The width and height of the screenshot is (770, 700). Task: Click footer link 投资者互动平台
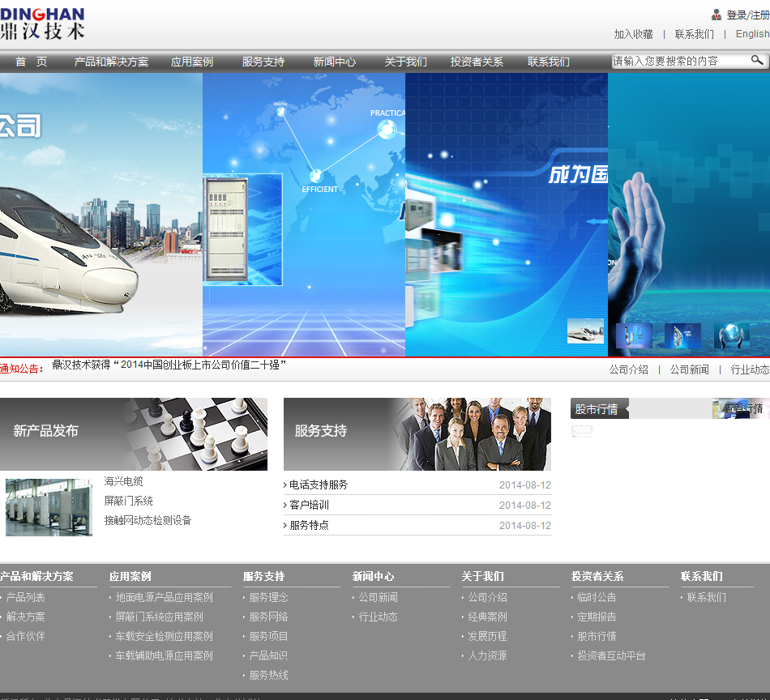click(611, 655)
